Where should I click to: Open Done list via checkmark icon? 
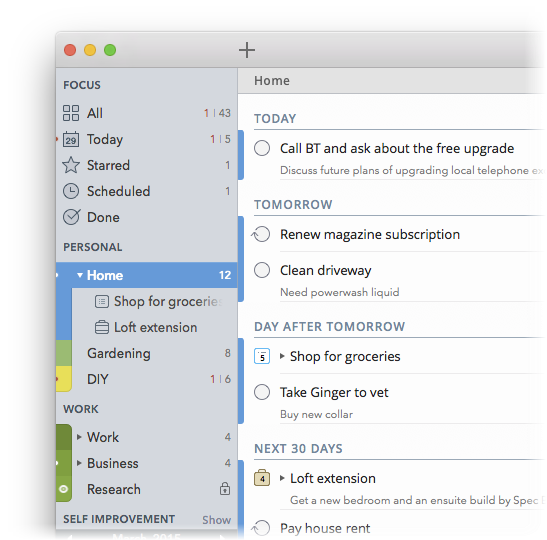[x=72, y=217]
